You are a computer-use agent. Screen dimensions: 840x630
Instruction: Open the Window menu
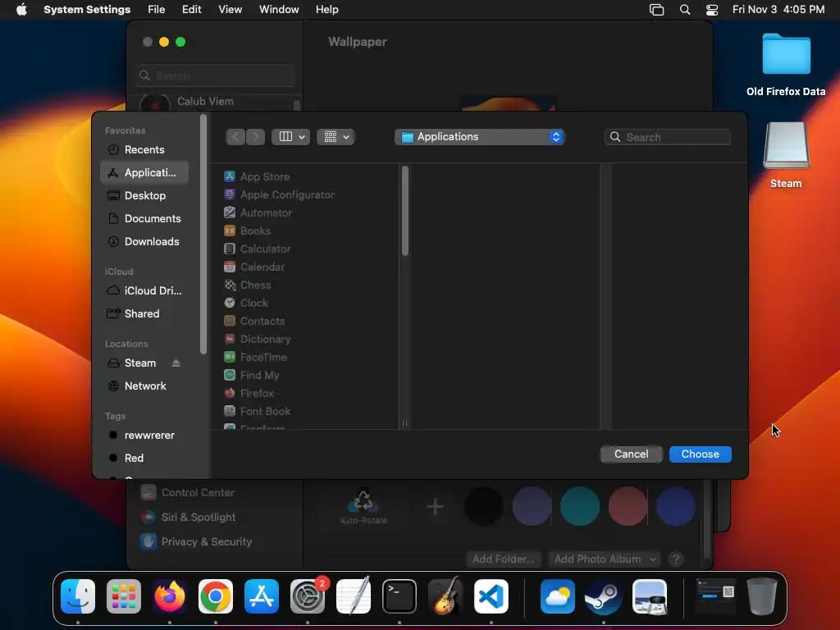279,10
